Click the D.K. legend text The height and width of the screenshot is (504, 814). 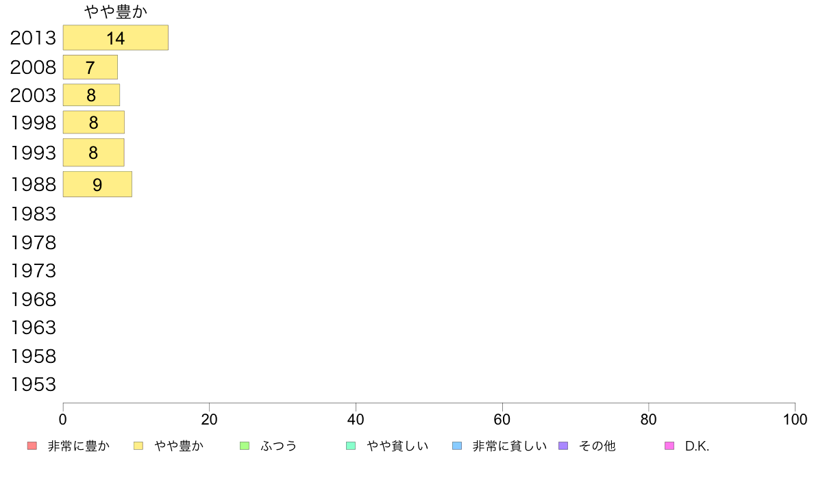pyautogui.click(x=698, y=446)
